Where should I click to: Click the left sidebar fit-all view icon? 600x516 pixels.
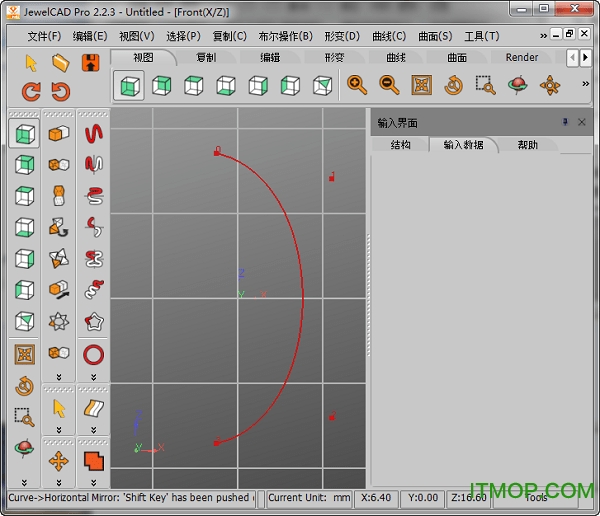(x=24, y=354)
